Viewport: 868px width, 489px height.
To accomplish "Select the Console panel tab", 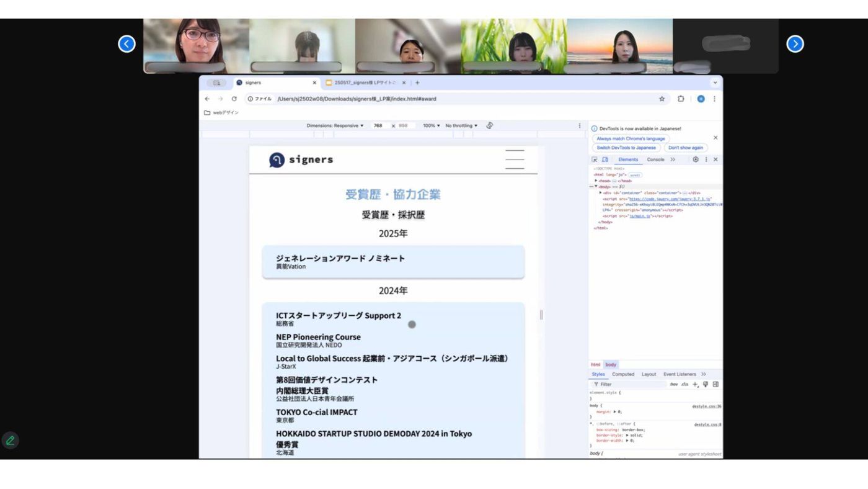I will pyautogui.click(x=655, y=159).
